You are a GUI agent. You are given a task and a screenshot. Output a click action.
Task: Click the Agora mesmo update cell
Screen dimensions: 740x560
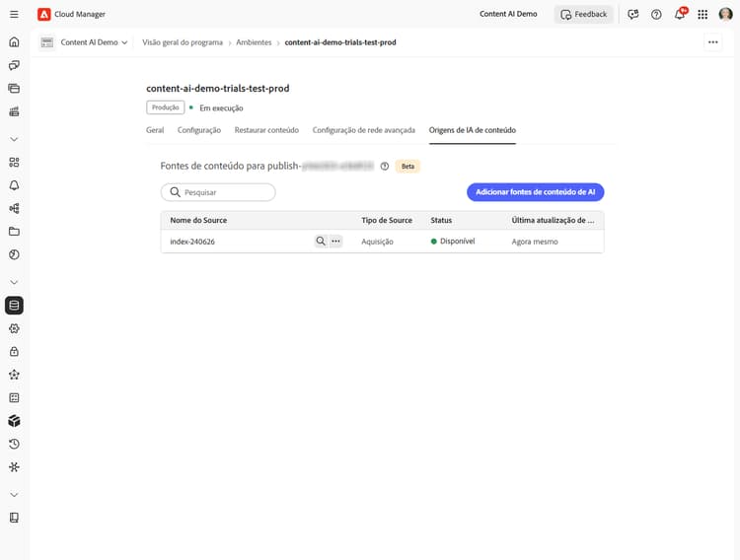pyautogui.click(x=535, y=242)
